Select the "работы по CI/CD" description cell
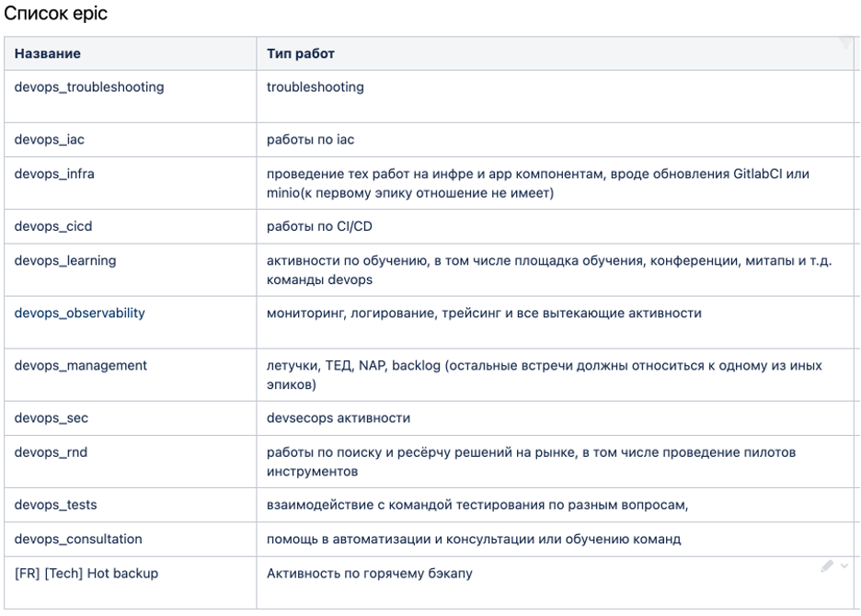The width and height of the screenshot is (861, 616). pyautogui.click(x=319, y=226)
